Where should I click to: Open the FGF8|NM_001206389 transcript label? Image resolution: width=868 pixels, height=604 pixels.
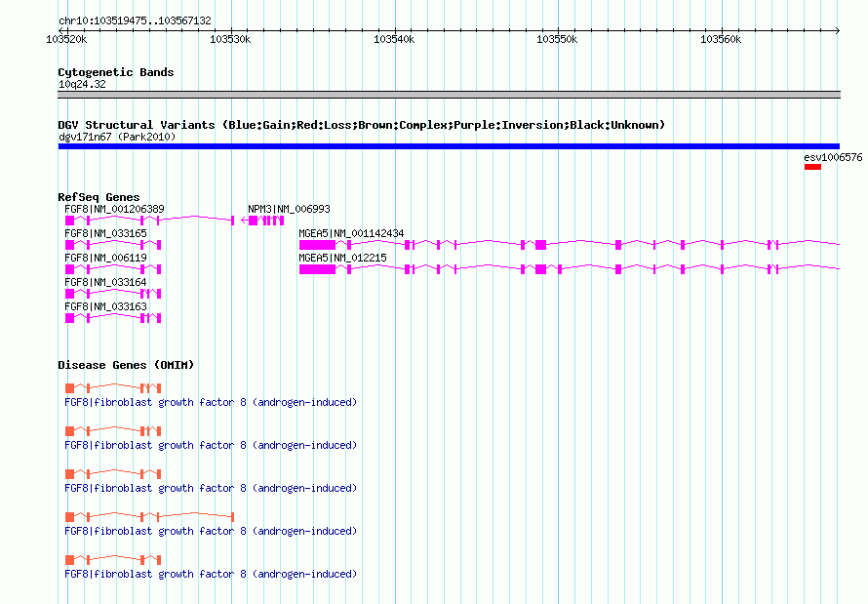click(114, 209)
